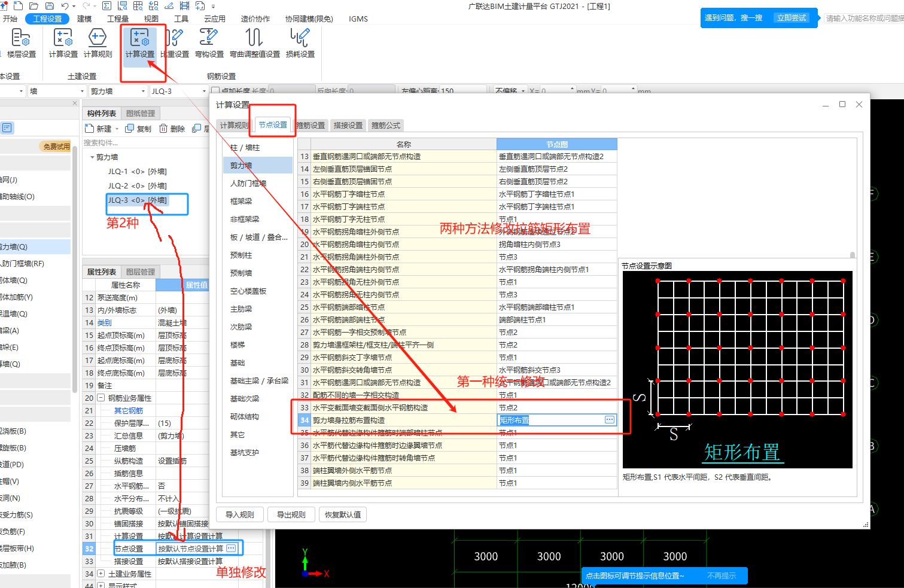Click 复制 copy component button
Screen dimensions: 904x588
138,129
